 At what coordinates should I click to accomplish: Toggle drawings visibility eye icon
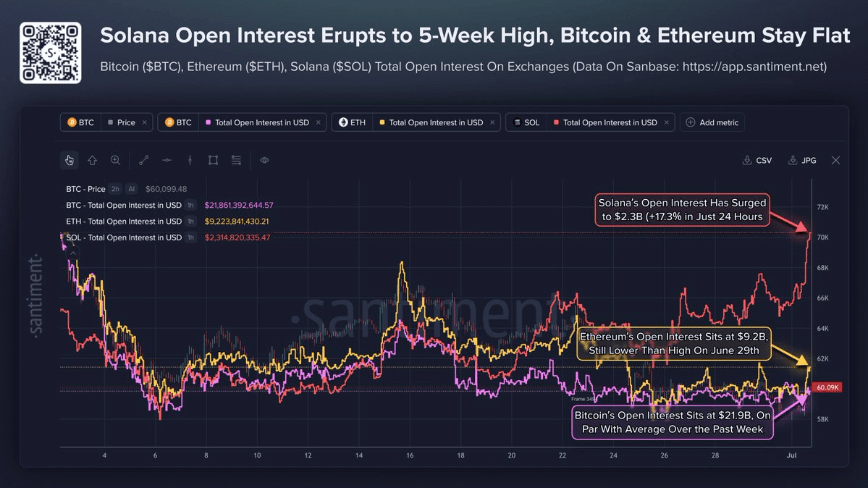click(265, 160)
